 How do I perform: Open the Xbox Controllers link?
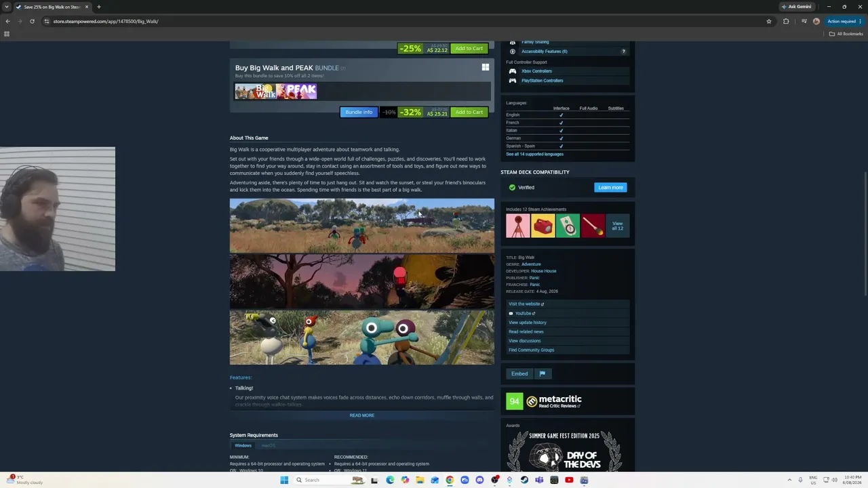click(x=536, y=71)
